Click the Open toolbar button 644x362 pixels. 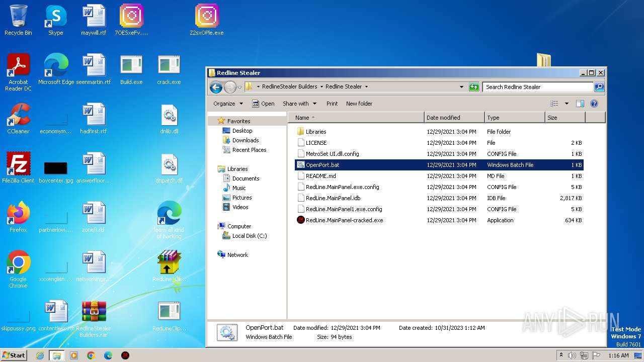click(263, 104)
